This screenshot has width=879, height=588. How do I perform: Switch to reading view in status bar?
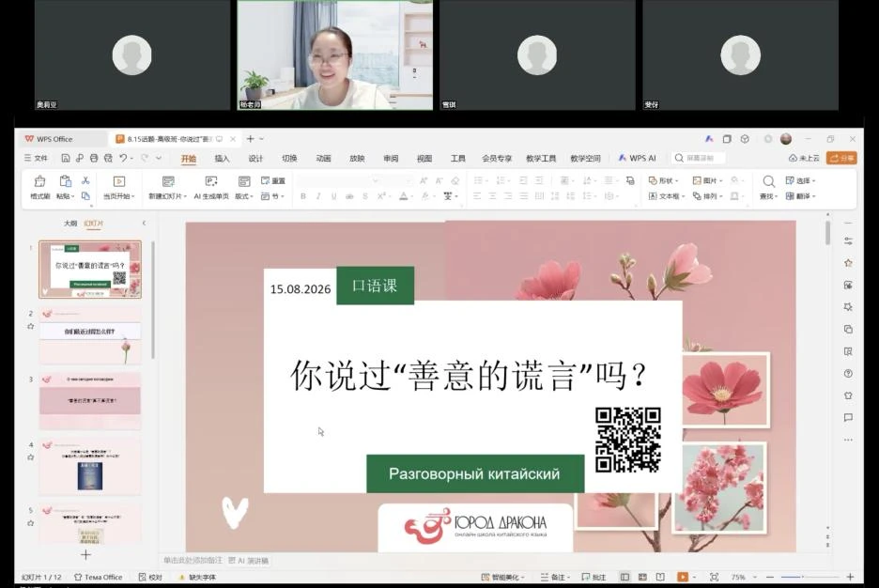[x=660, y=577]
